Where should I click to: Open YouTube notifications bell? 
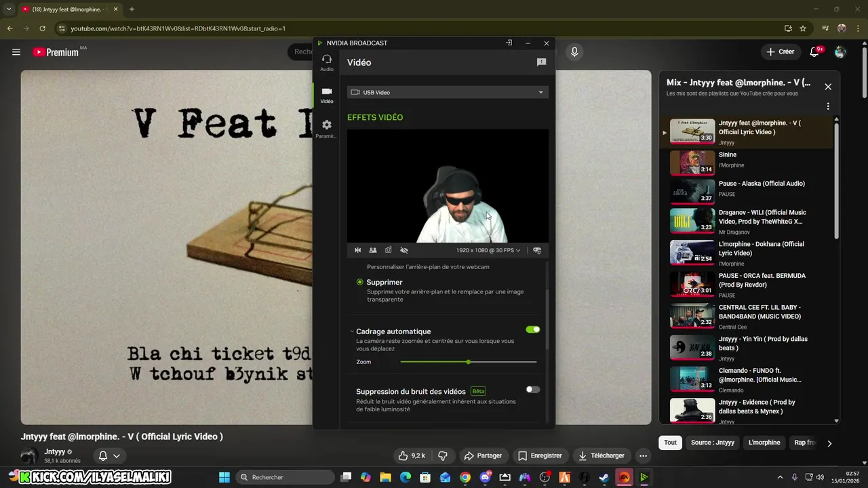click(815, 52)
